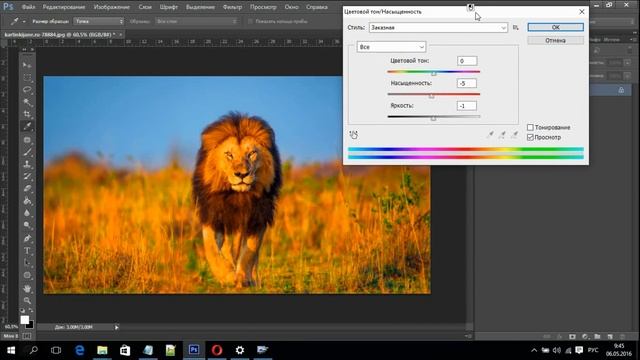Open the Просмотр menu in menu bar

coord(263,7)
